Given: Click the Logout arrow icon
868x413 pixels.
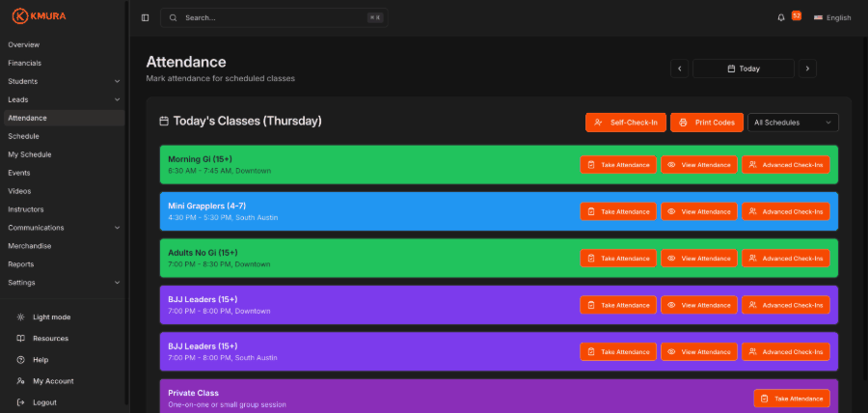Looking at the screenshot, I should click(20, 402).
